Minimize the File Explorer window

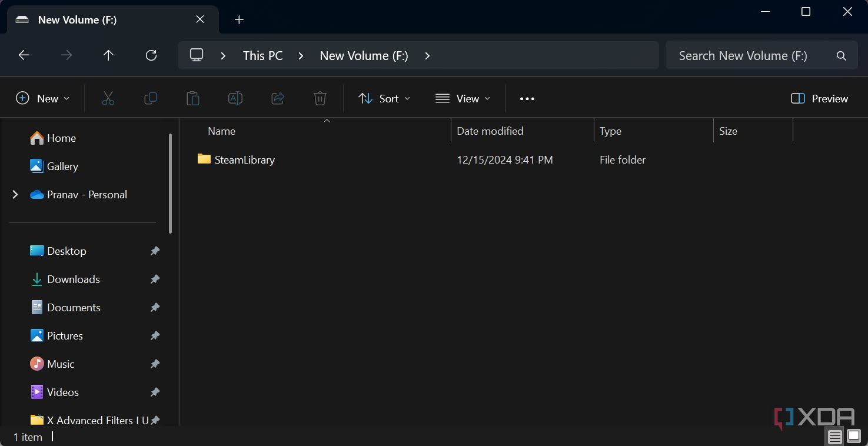pyautogui.click(x=766, y=12)
